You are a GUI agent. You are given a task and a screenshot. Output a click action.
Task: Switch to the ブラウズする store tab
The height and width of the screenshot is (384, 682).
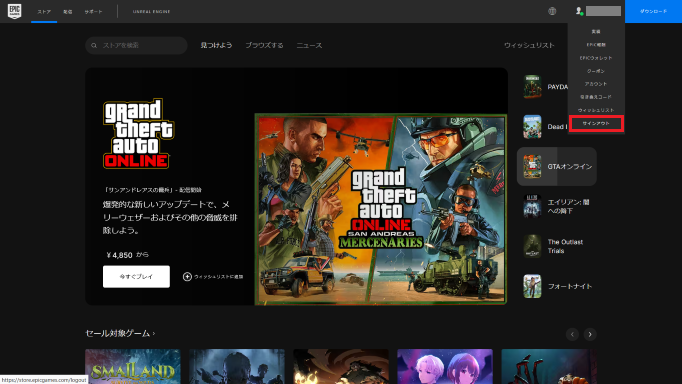264,45
